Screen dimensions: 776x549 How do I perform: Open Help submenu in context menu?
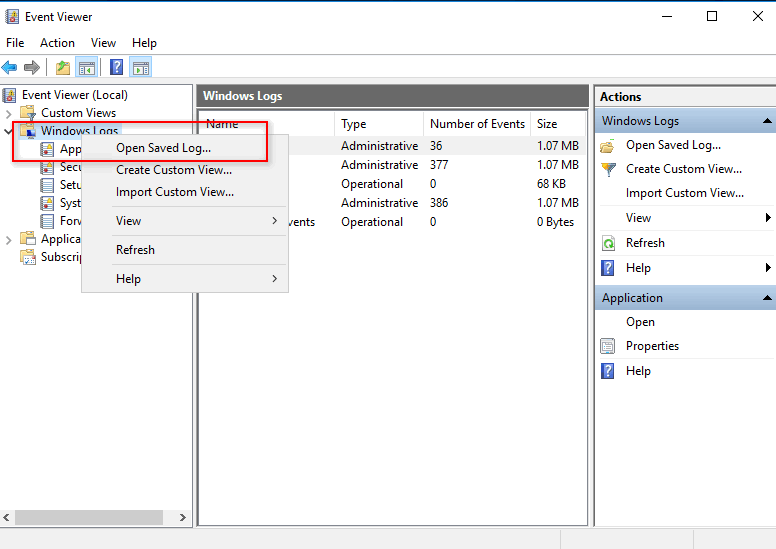(x=185, y=279)
